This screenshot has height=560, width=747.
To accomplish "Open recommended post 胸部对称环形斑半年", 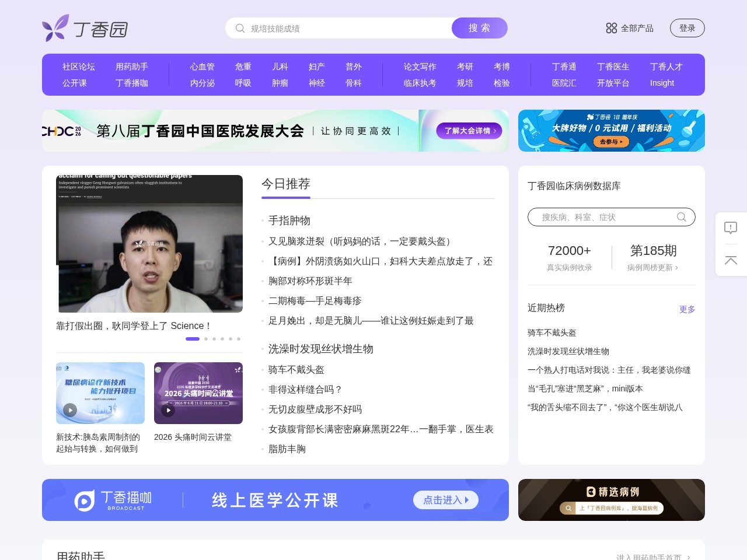I will pos(310,281).
